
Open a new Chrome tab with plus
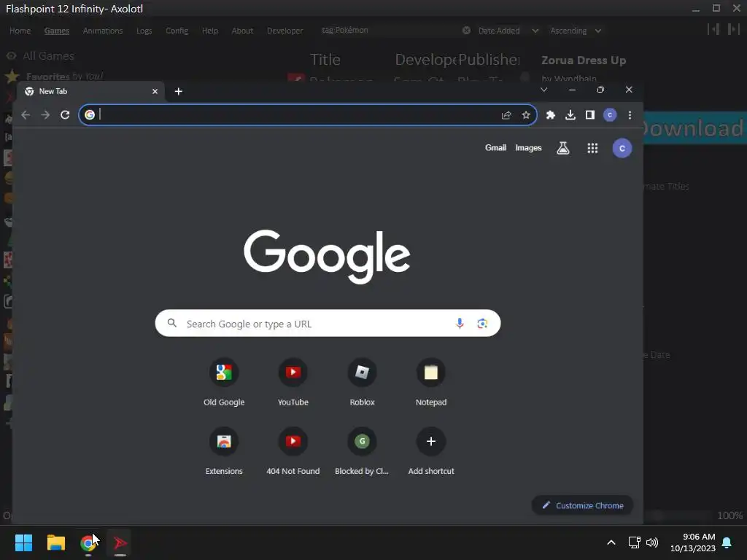click(179, 91)
